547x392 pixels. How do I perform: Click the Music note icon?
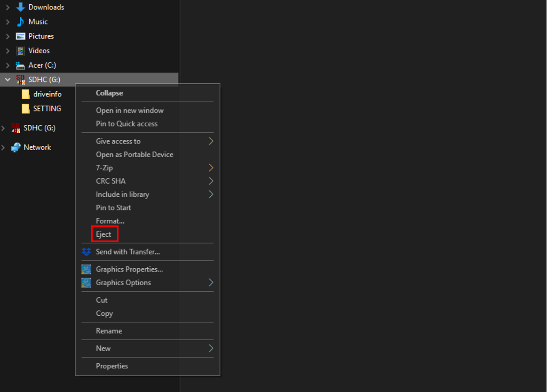pyautogui.click(x=21, y=22)
